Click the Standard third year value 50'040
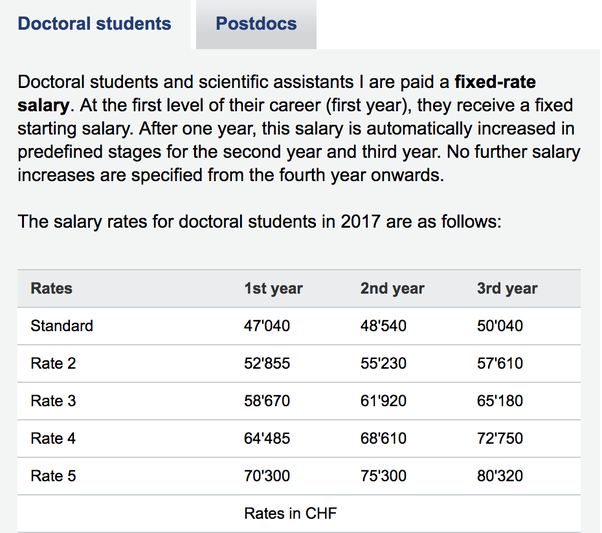Screen dimensions: 602x533 [500, 325]
